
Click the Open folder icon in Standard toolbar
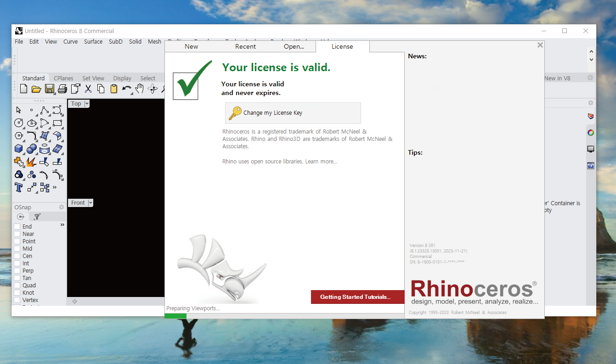pyautogui.click(x=36, y=89)
